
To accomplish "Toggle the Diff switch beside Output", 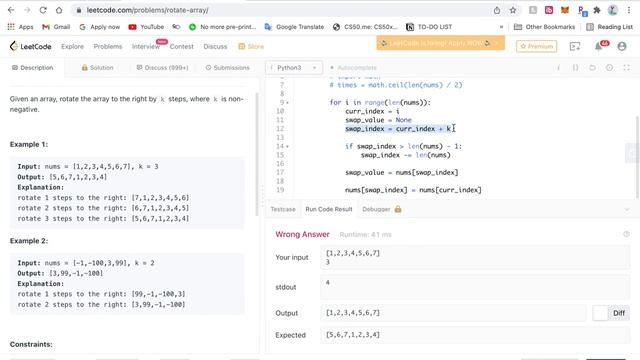I will [x=600, y=313].
